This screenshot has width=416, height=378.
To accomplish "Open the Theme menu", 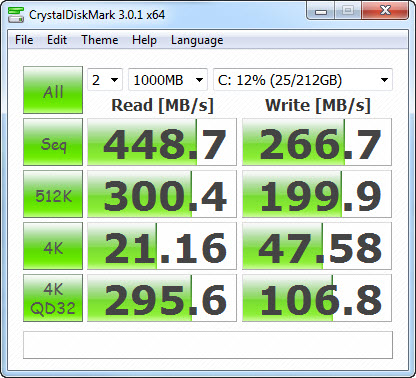I will point(100,40).
